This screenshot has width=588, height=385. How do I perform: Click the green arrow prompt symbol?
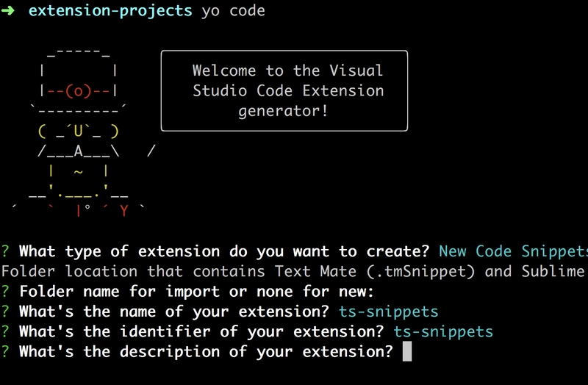pyautogui.click(x=7, y=11)
